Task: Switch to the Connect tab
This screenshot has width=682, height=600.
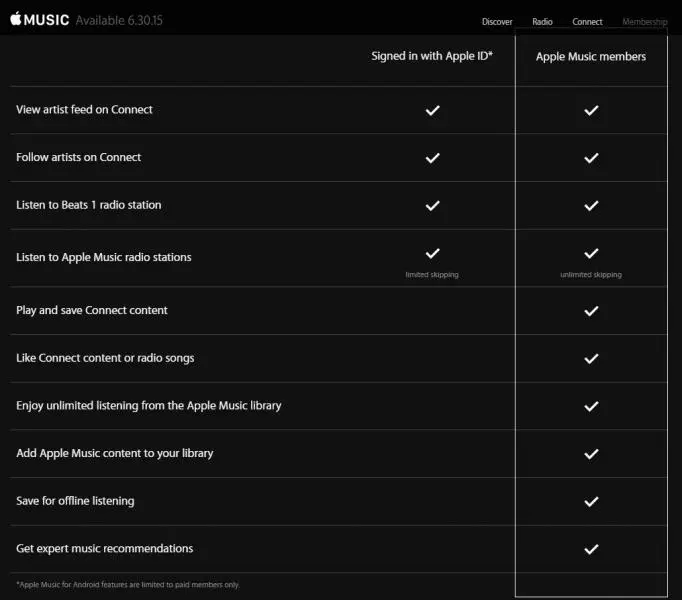Action: tap(587, 21)
